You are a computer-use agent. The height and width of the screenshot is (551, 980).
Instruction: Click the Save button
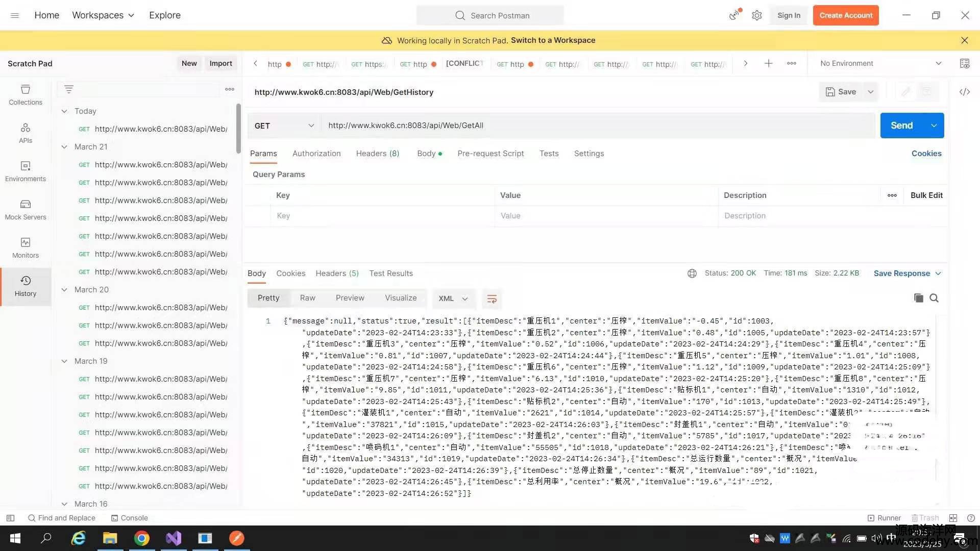[x=841, y=92]
